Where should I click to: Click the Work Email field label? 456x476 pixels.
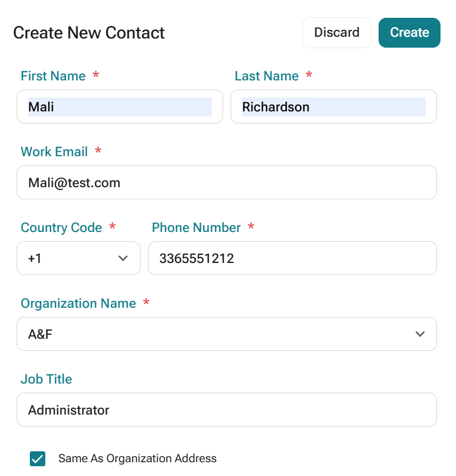(x=54, y=152)
